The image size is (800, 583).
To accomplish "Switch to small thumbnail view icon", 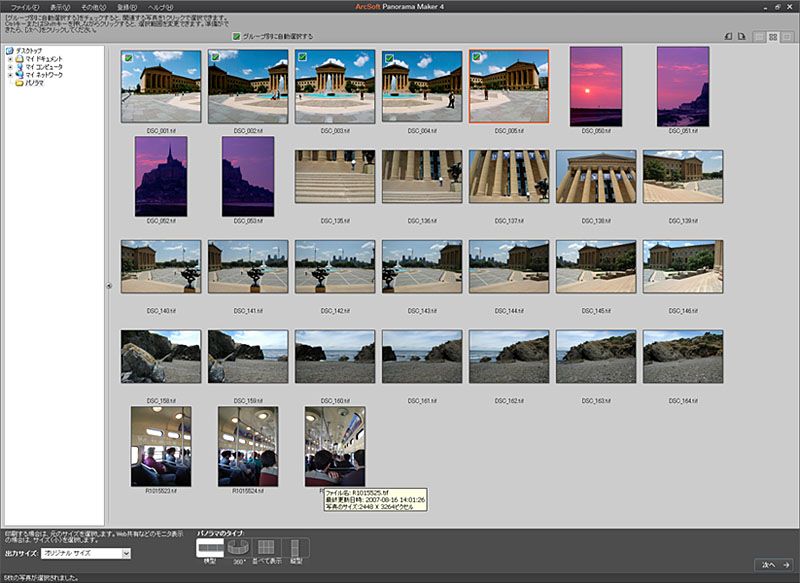I will click(787, 35).
